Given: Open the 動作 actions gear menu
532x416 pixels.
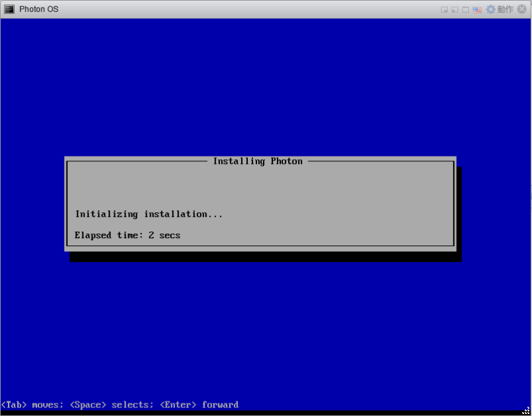Looking at the screenshot, I should tap(499, 9).
